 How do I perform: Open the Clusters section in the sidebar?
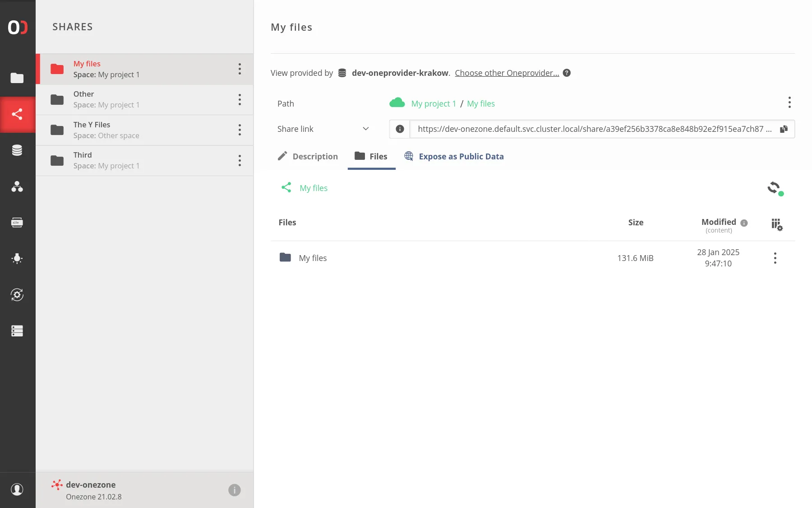point(17,331)
